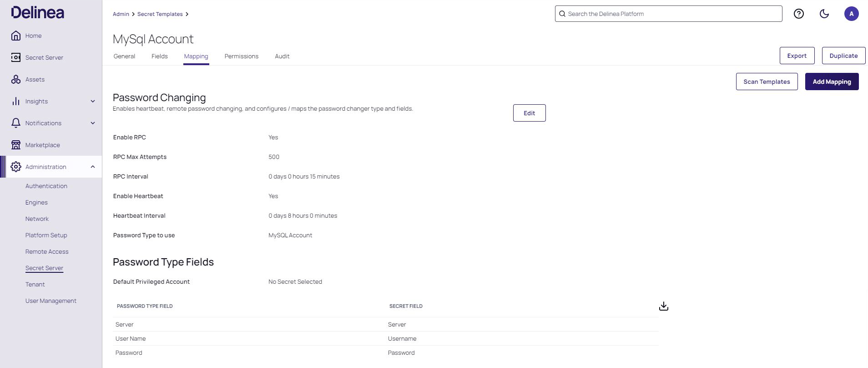Collapse the Administration section

[x=93, y=167]
